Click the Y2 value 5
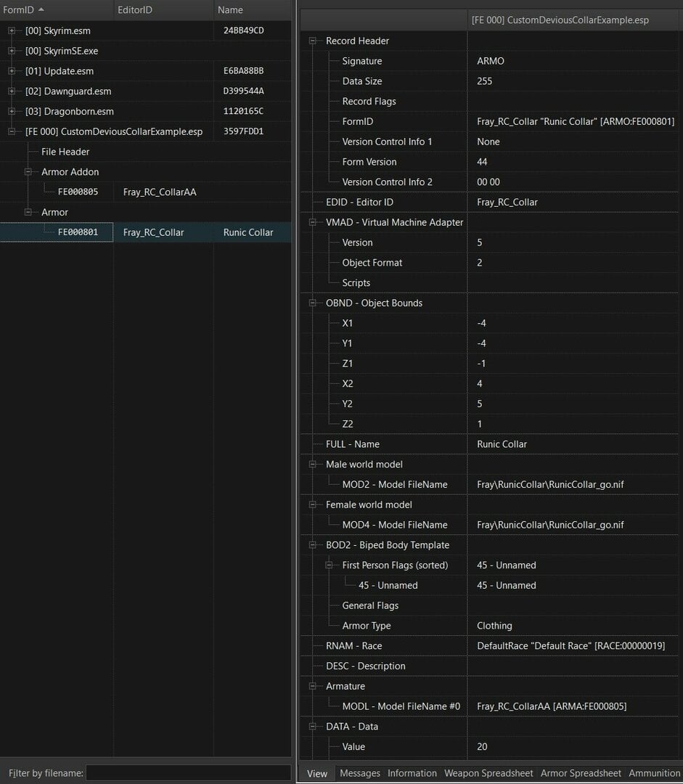The image size is (683, 784). pos(480,404)
